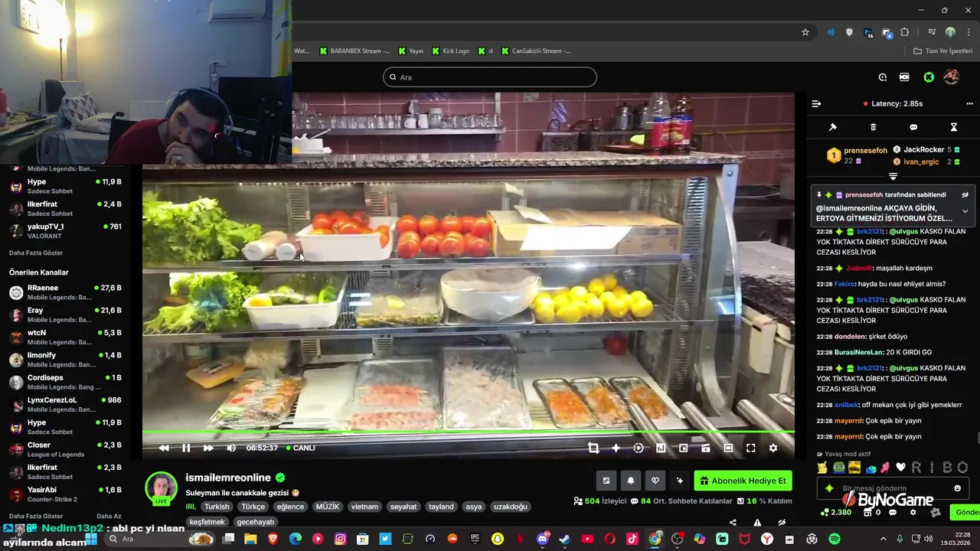
Task: Open the Yayın bookmark
Action: pos(410,51)
